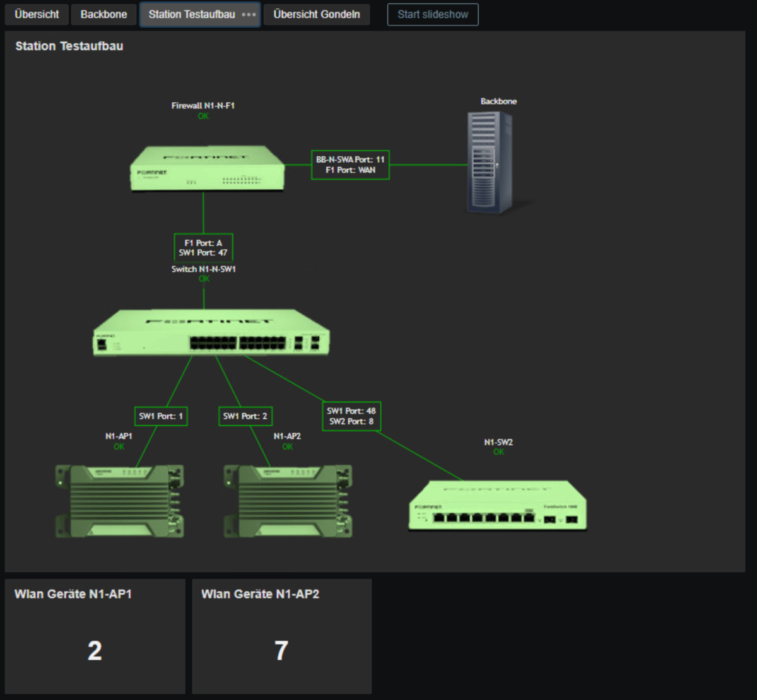
Task: Select the Station Testaufbau tab
Action: [191, 15]
